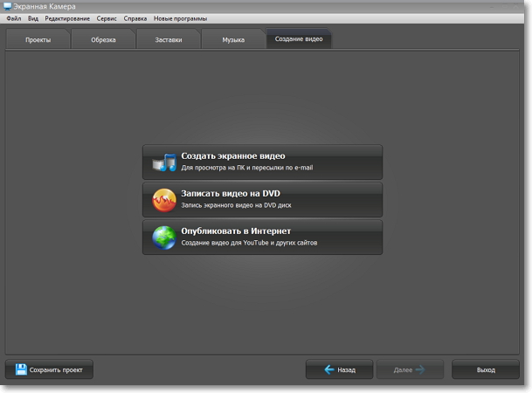
Task: Click the Экранная Камера title bar app icon
Action: tap(8, 6)
